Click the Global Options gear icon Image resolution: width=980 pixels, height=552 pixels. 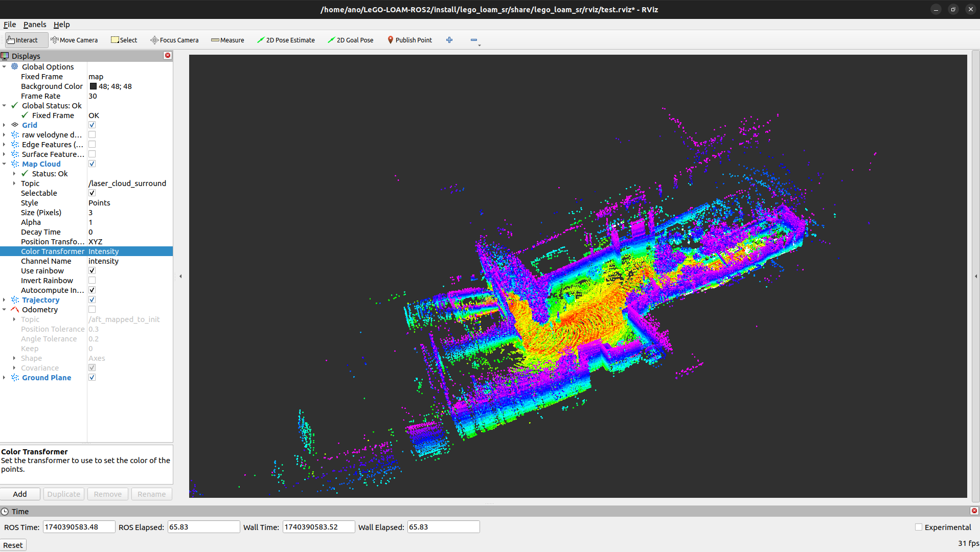15,66
